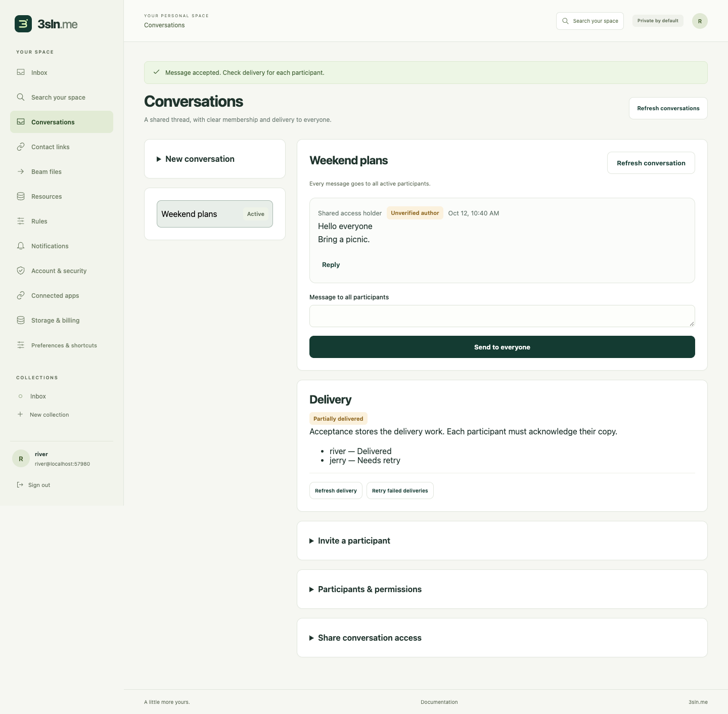This screenshot has width=728, height=714.
Task: Click the magnifier icon beside sidebar Search
Action: [x=21, y=97]
